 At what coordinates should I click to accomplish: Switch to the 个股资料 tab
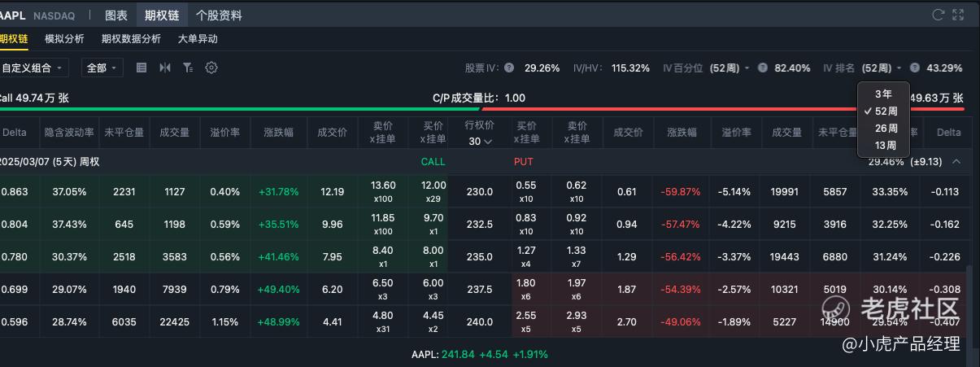tap(219, 15)
